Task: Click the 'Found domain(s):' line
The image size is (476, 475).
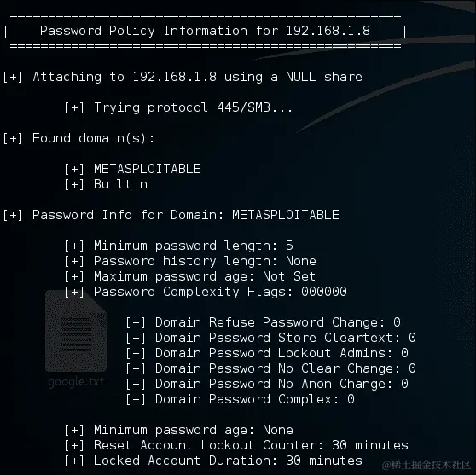Action: 78,138
